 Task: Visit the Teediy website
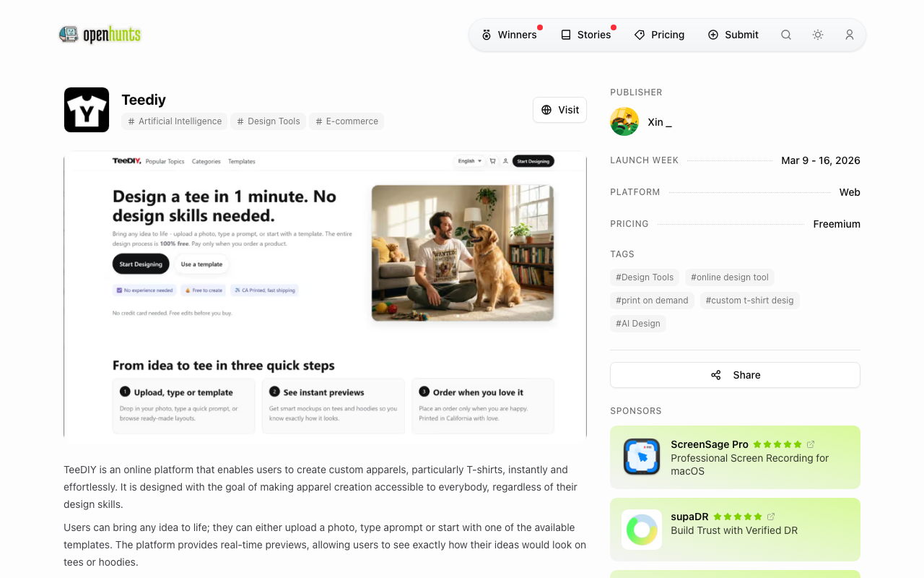560,110
